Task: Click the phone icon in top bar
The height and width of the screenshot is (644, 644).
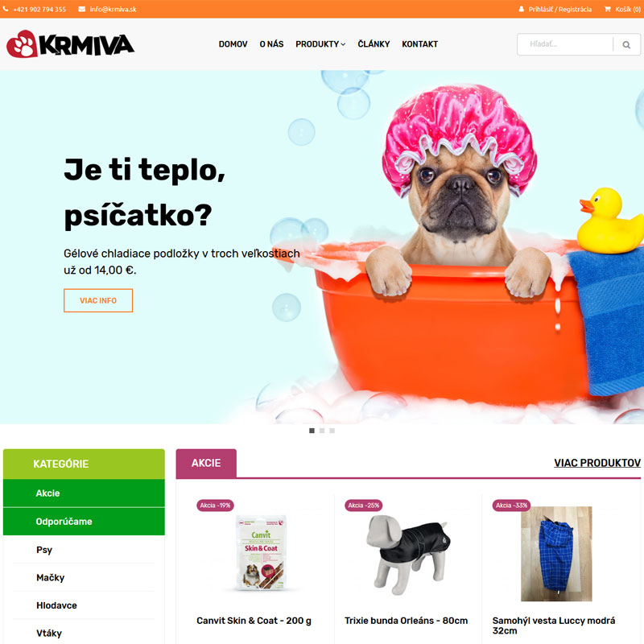Action: (x=6, y=9)
